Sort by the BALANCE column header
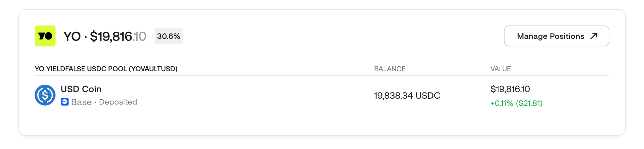 pyautogui.click(x=390, y=69)
